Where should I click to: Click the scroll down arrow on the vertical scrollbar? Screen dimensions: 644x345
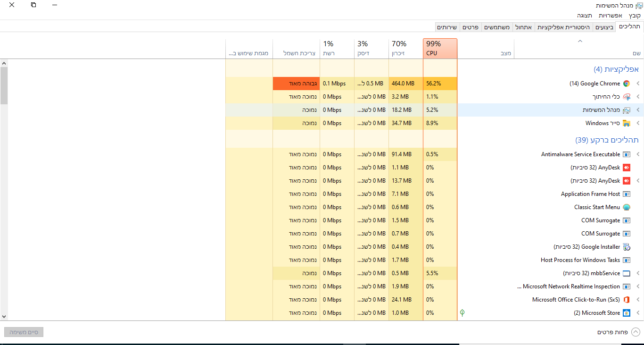(4, 317)
